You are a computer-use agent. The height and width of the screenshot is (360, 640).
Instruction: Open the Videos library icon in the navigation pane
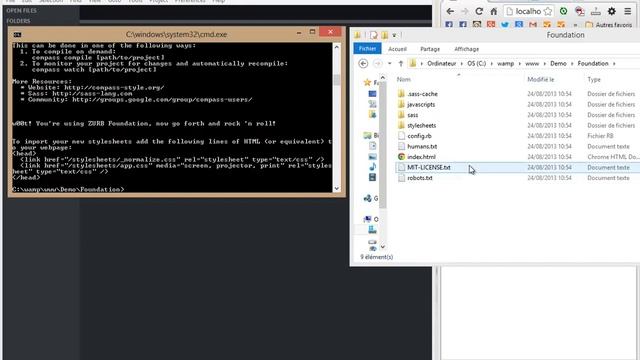[x=372, y=177]
